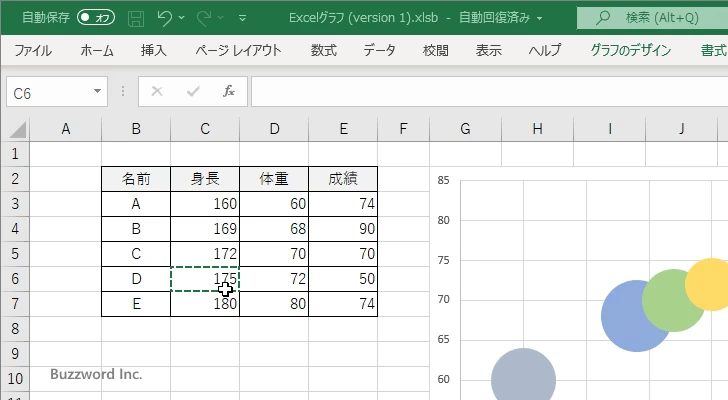Select the cell containing 180
The image size is (728, 400).
click(205, 304)
